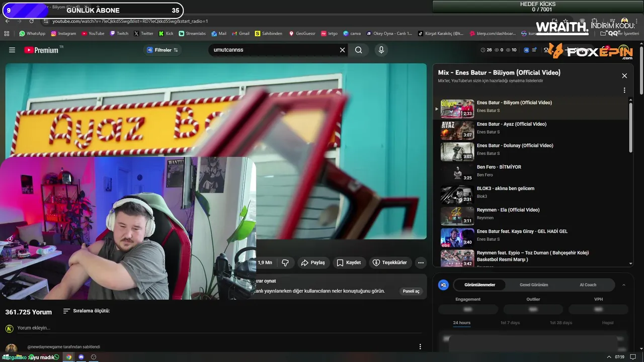Switch to the AI Coach tab
The height and width of the screenshot is (362, 644).
tap(588, 285)
